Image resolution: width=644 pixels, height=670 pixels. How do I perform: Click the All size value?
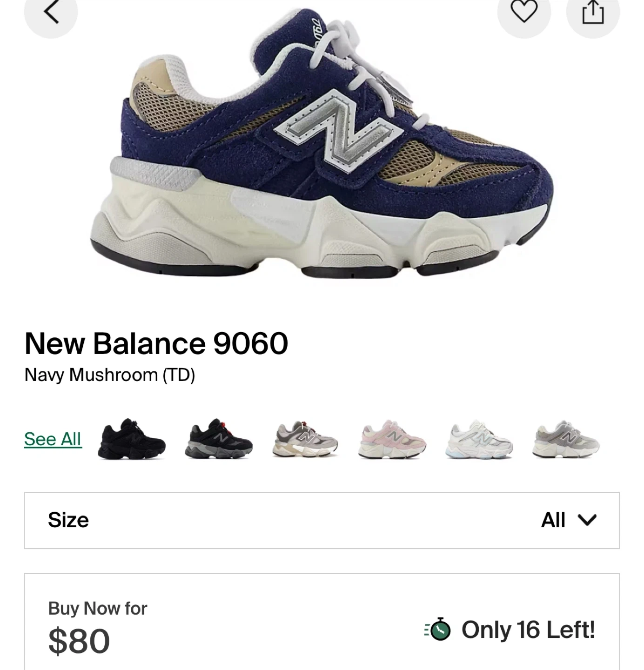coord(553,520)
